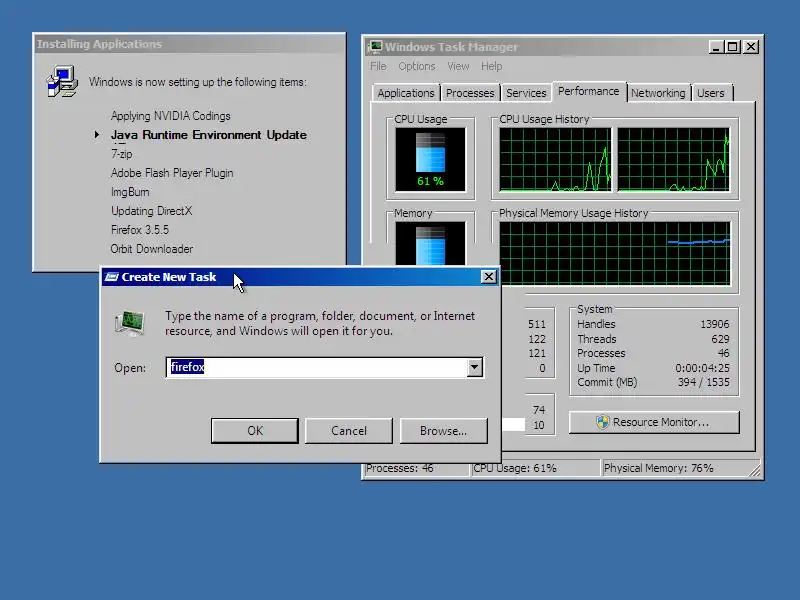
Task: Click the right CPU Usage History graph
Action: coord(673,160)
